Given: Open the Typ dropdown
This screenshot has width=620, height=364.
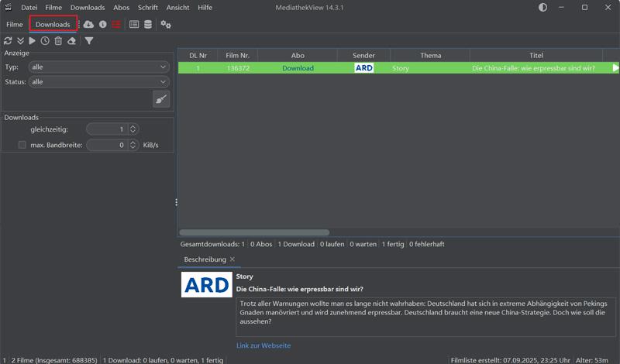Looking at the screenshot, I should pyautogui.click(x=99, y=67).
